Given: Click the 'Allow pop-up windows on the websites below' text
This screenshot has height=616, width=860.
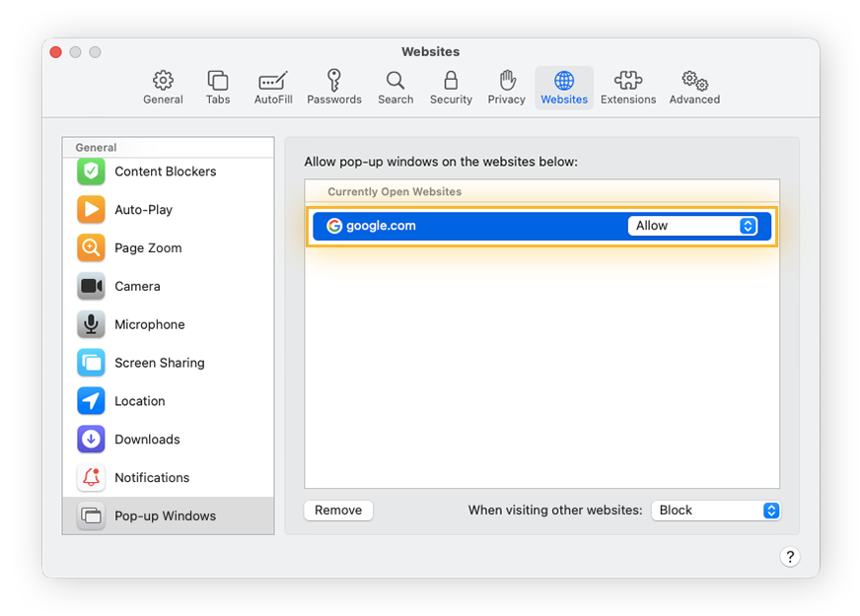Looking at the screenshot, I should click(x=441, y=162).
